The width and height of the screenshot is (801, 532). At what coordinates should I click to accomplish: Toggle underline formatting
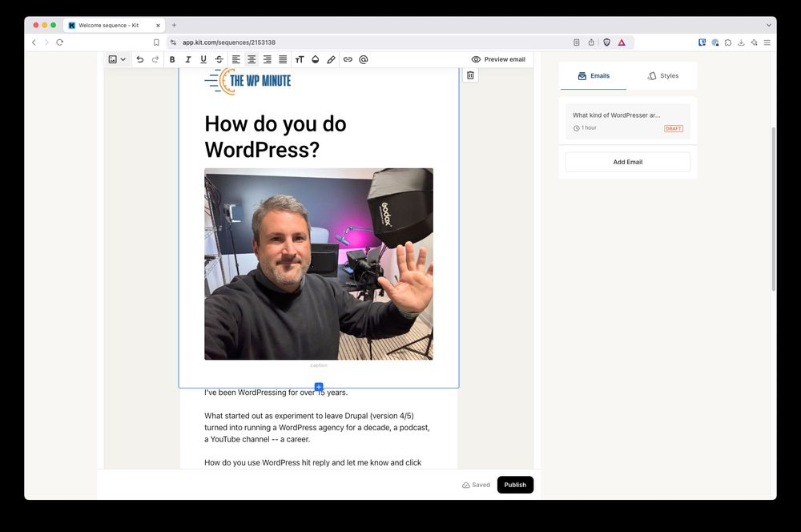(x=203, y=59)
